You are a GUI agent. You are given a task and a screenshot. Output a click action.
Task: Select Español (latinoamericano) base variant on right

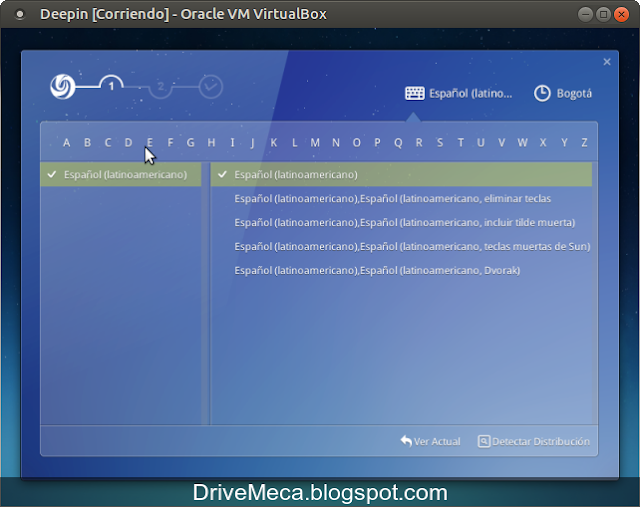(x=401, y=175)
